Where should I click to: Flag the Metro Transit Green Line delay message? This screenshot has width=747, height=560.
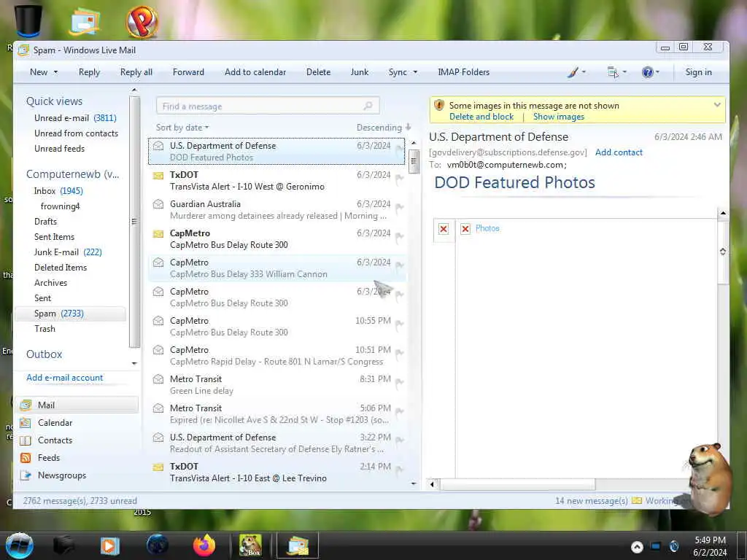pyautogui.click(x=399, y=383)
